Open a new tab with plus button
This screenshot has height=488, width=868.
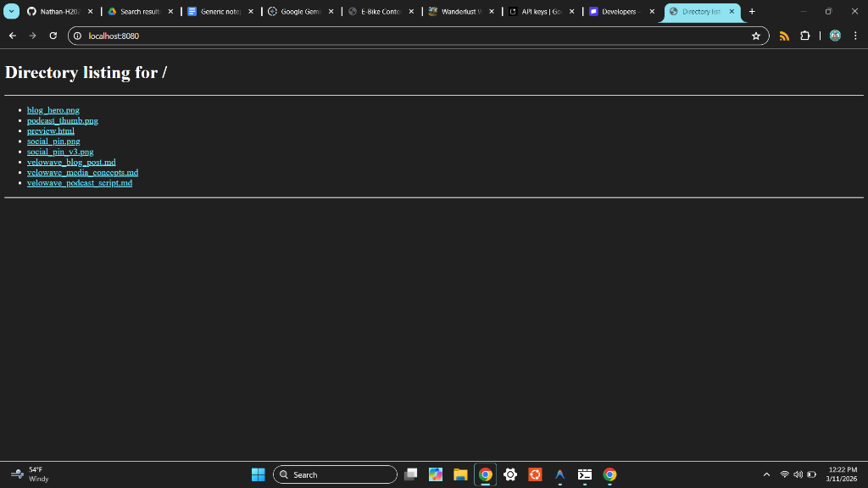pos(752,12)
